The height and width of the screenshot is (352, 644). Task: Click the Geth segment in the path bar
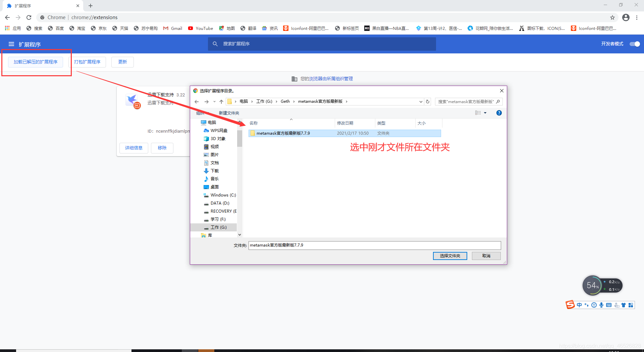(285, 101)
